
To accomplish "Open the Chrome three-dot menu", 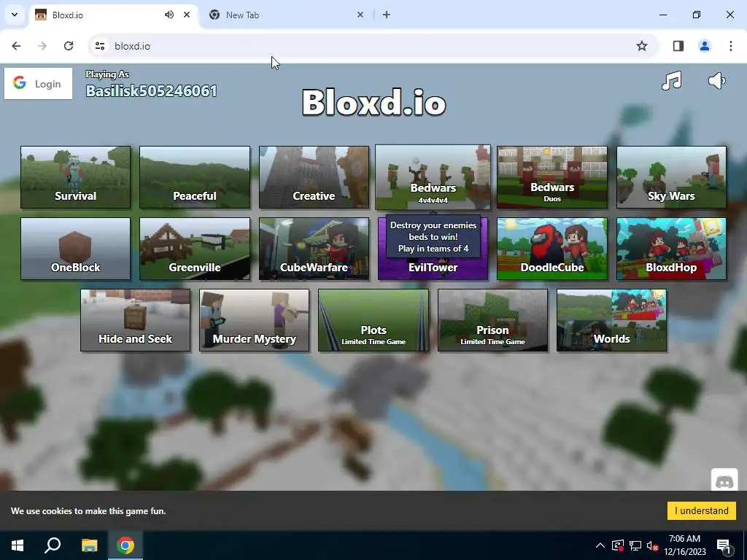I will point(731,46).
